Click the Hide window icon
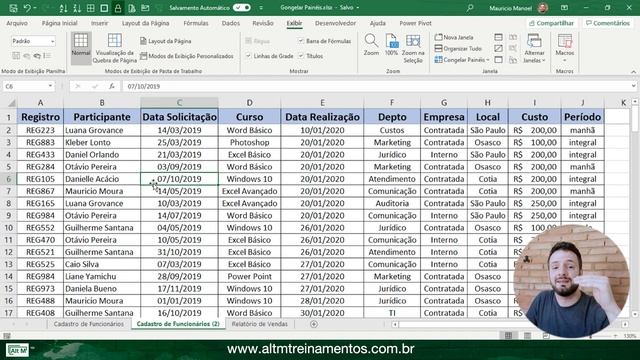640x360 pixels. (x=498, y=49)
